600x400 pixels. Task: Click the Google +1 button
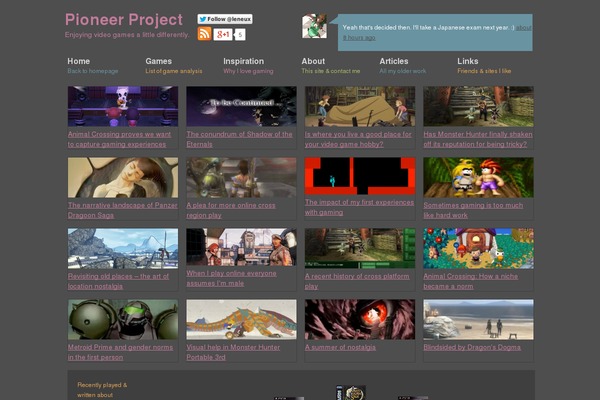click(223, 34)
